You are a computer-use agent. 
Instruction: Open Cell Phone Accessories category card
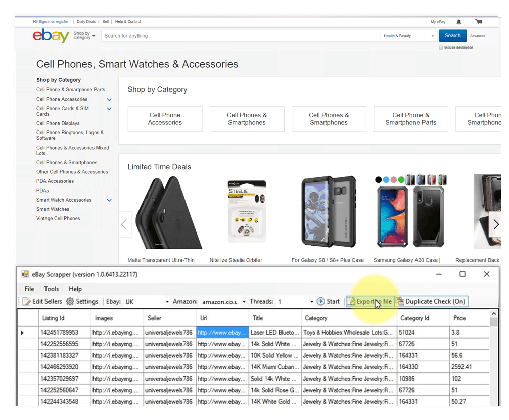[x=165, y=119]
